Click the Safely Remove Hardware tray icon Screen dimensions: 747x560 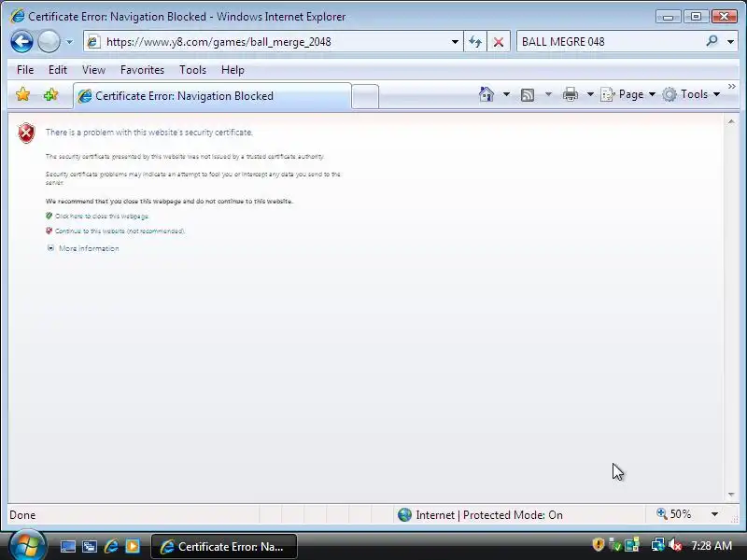tap(615, 545)
